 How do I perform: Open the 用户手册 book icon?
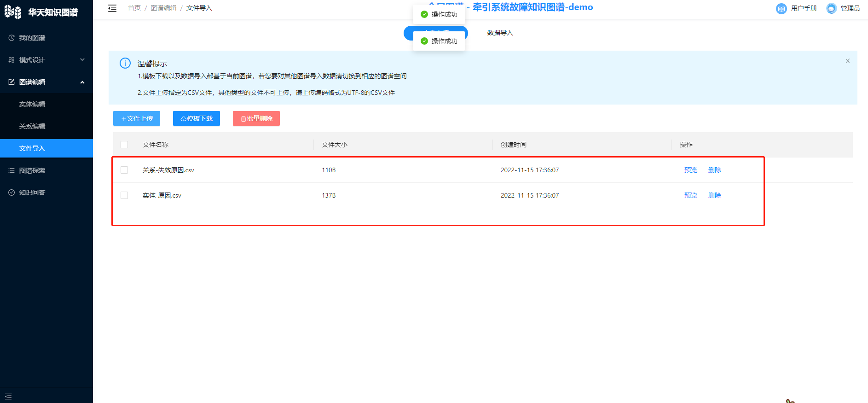click(x=781, y=9)
